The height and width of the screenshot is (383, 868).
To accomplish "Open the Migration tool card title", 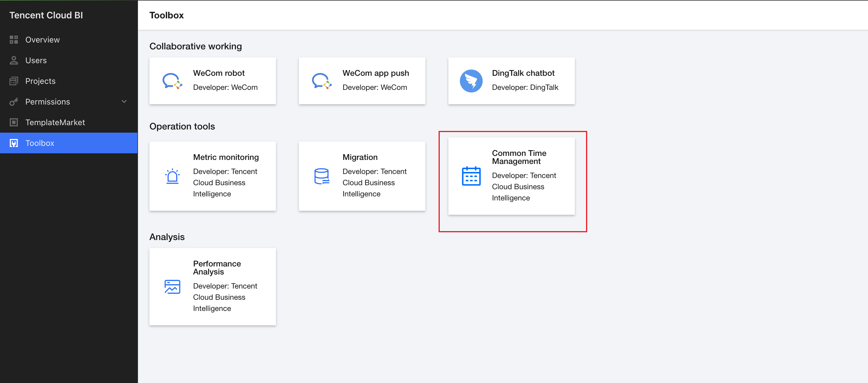I will click(x=360, y=157).
